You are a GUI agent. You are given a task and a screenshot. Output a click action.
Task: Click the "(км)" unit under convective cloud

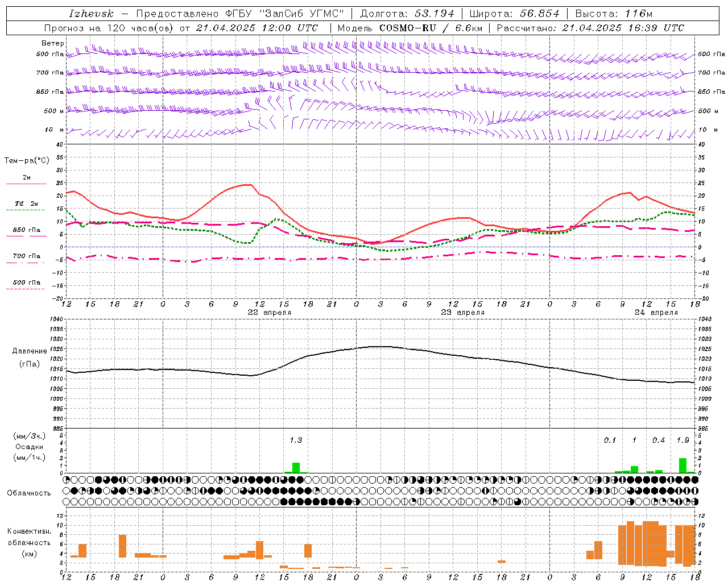tap(29, 554)
